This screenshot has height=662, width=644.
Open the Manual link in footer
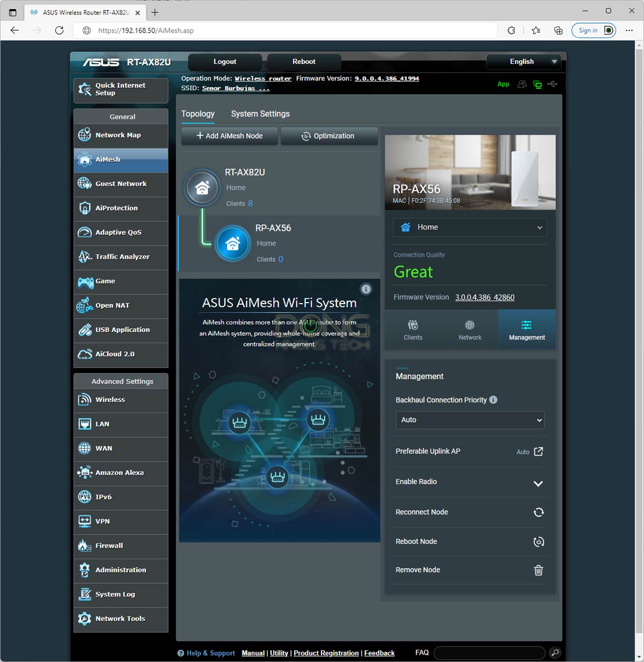(x=253, y=653)
